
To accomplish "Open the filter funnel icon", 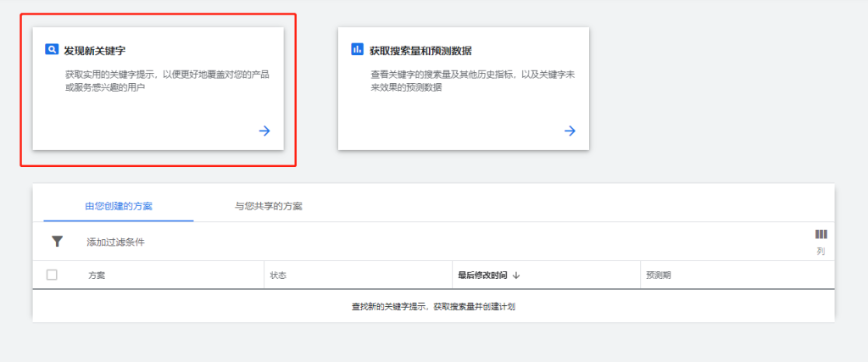I will 57,242.
